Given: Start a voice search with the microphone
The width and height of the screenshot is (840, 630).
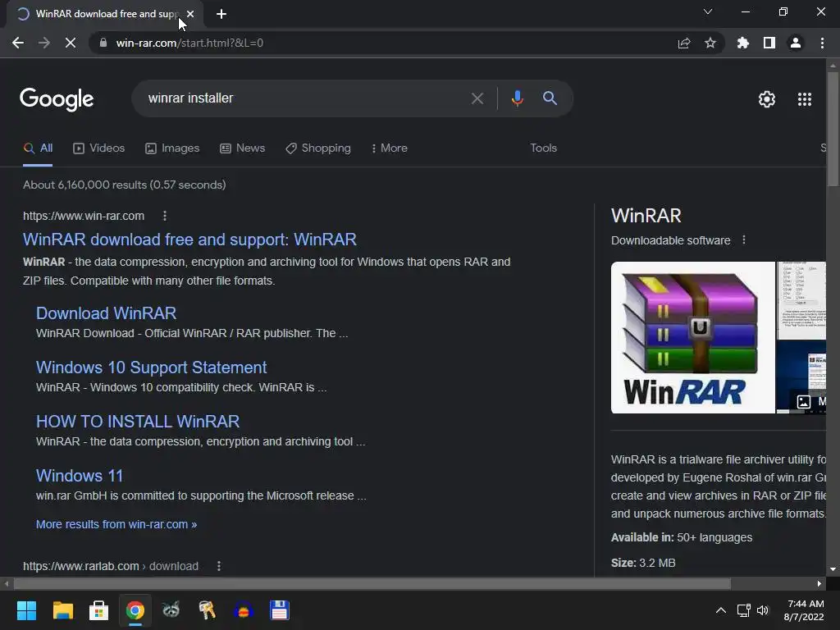Looking at the screenshot, I should tap(517, 98).
